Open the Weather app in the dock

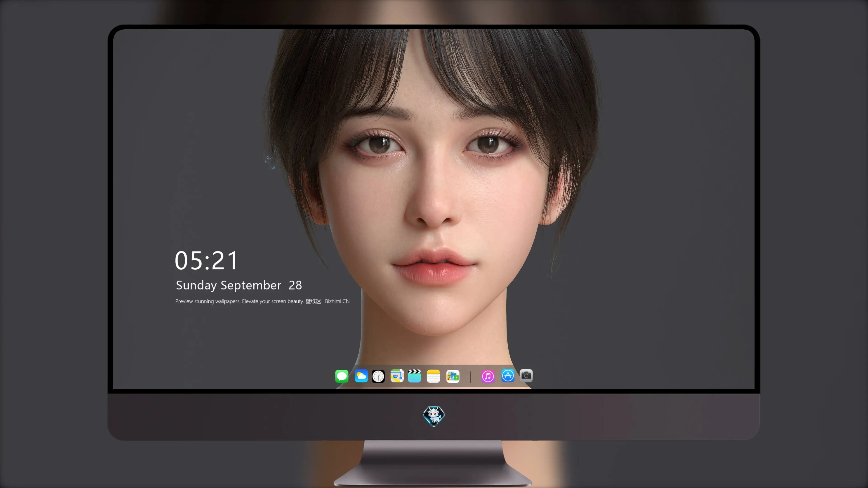click(361, 376)
